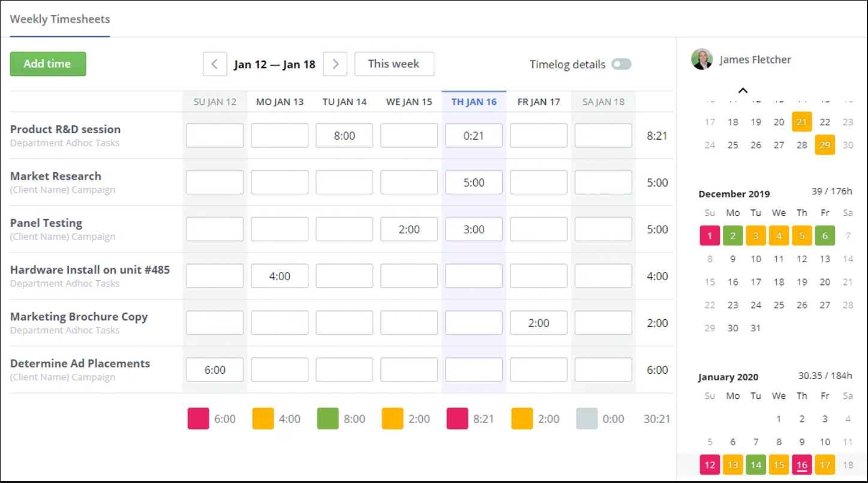The height and width of the screenshot is (483, 868).
Task: Click the Jan 12 — Jan 18 date range
Action: pos(275,64)
